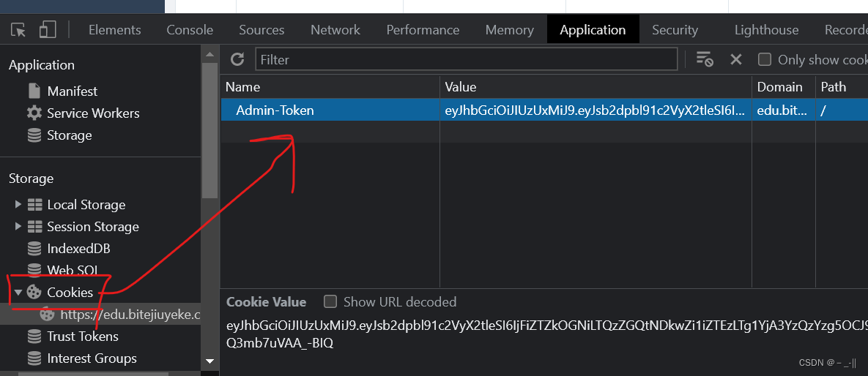The image size is (868, 376).
Task: Enable Only show cookies checkbox
Action: coord(765,59)
